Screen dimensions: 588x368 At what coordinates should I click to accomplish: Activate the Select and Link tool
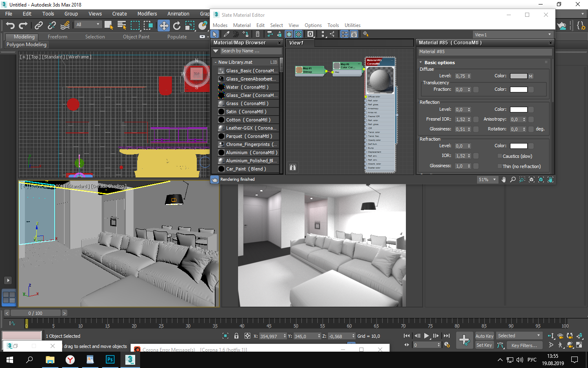pyautogui.click(x=39, y=25)
